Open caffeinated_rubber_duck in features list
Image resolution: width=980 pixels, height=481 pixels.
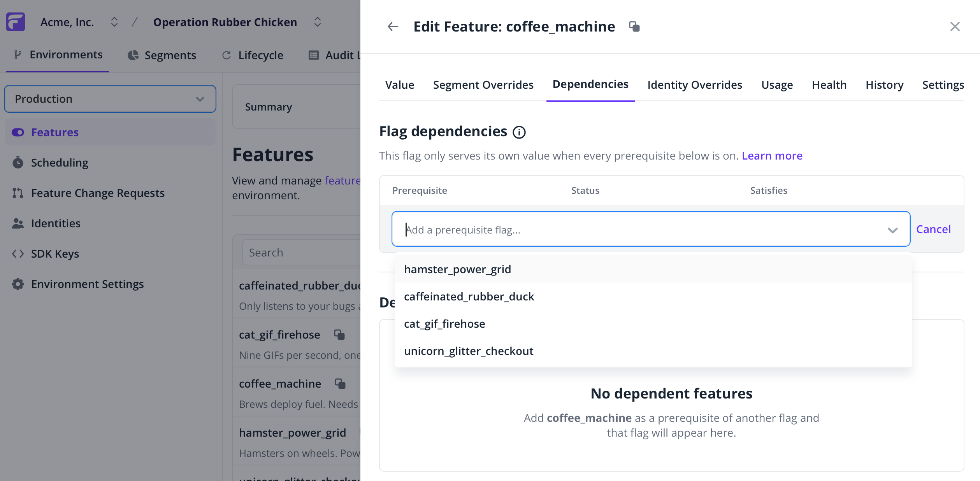pos(300,286)
